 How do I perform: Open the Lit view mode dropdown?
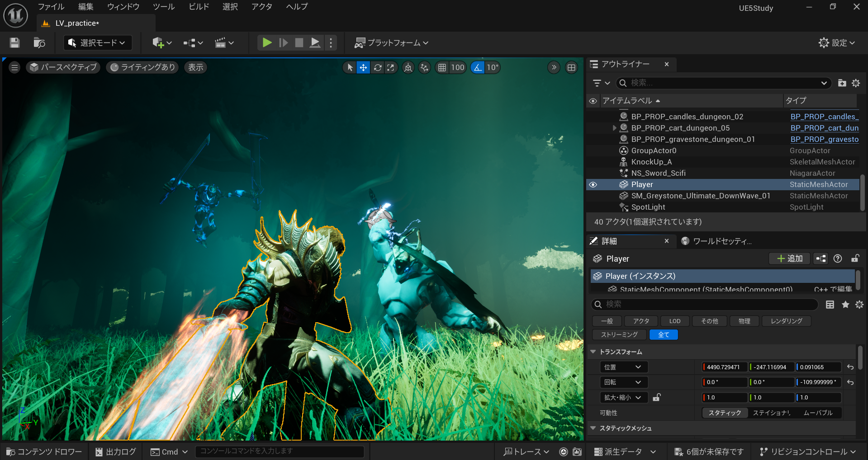[x=143, y=67]
